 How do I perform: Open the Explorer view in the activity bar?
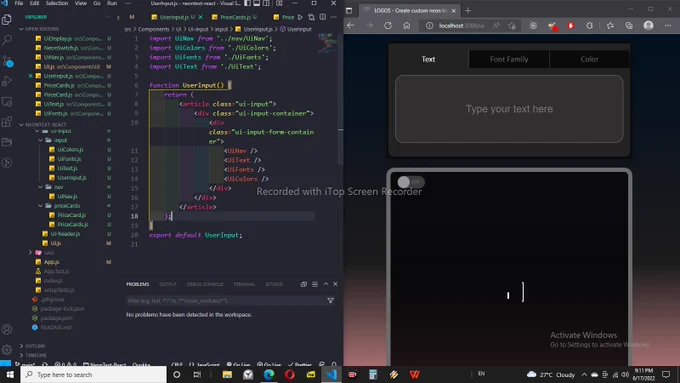pos(7,20)
